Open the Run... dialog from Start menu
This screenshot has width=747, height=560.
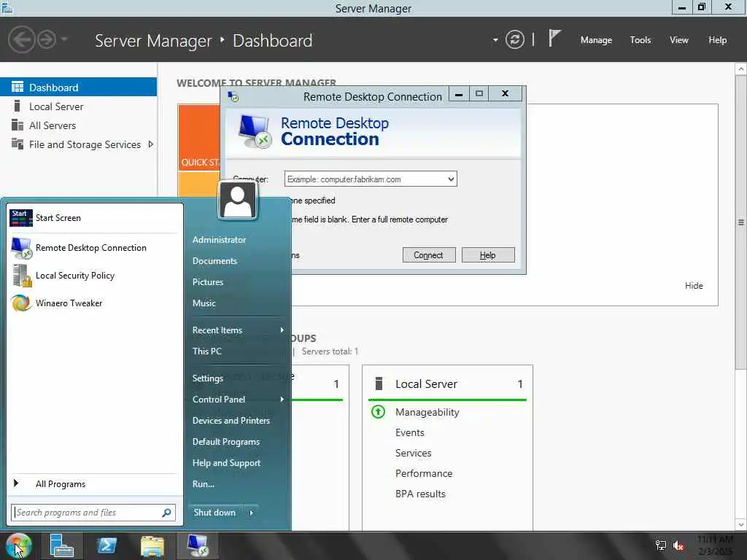coord(204,484)
